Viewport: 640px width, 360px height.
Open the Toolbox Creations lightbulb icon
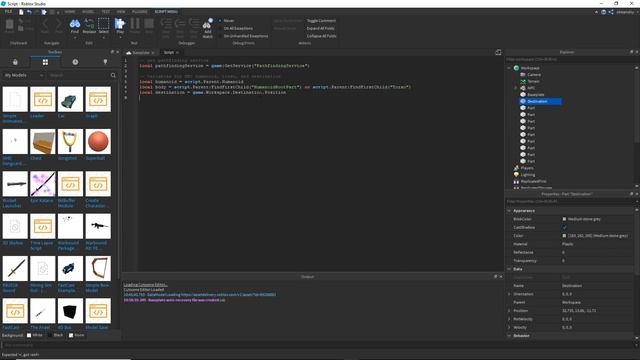tap(105, 62)
